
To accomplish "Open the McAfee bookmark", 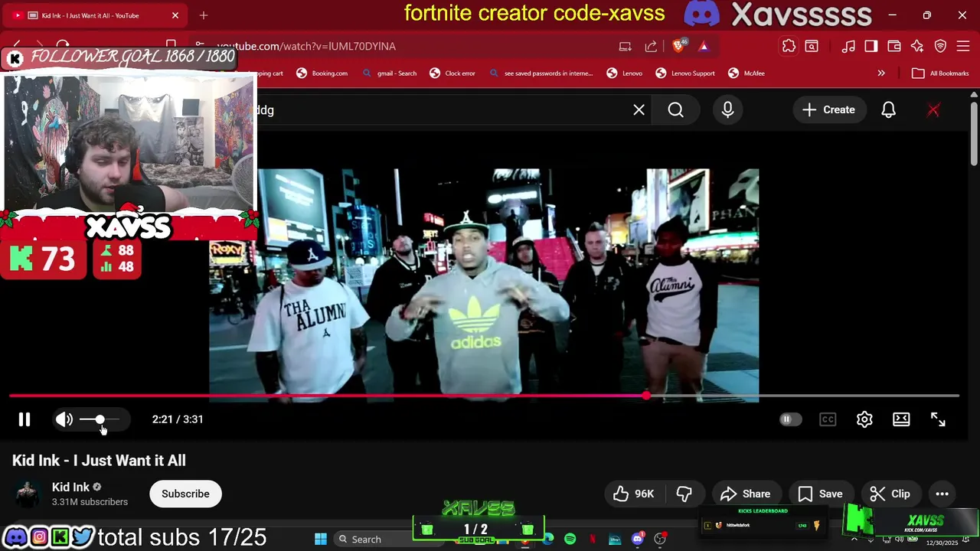I will click(746, 73).
